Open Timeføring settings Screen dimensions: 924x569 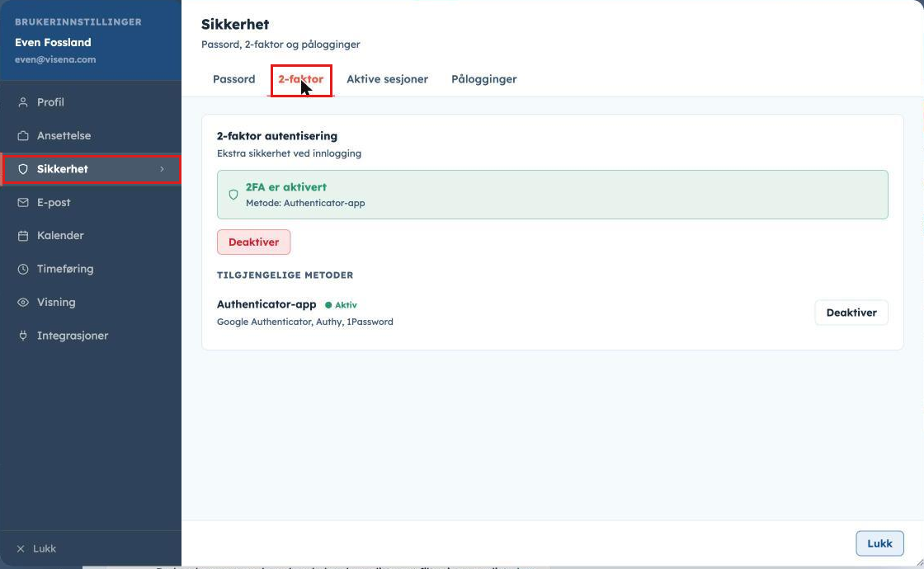tap(91, 269)
